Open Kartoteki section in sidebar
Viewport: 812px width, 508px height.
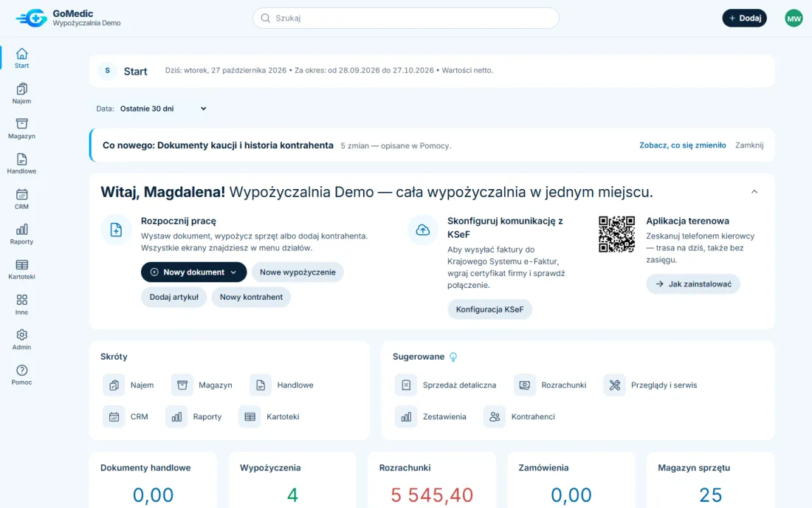coord(21,270)
